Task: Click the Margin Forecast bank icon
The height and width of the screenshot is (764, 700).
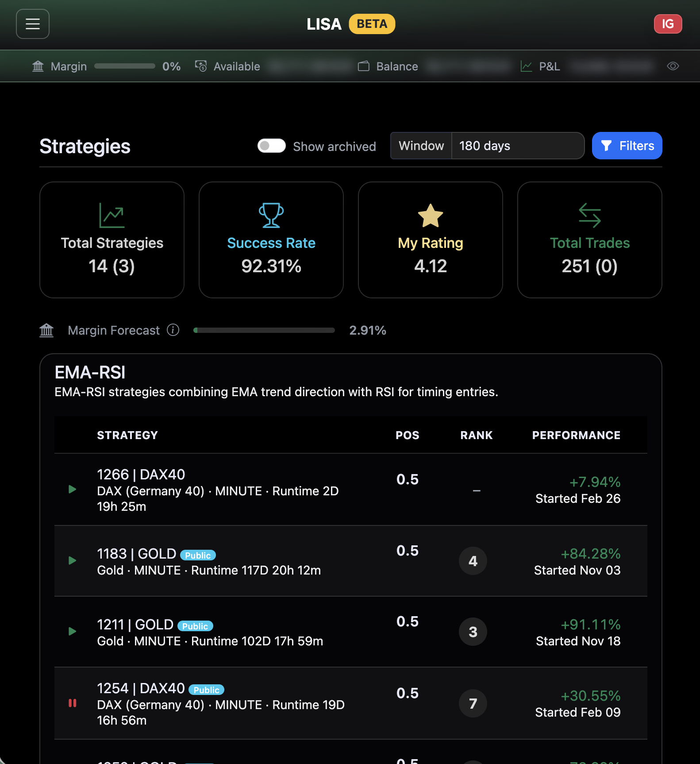Action: coord(46,330)
